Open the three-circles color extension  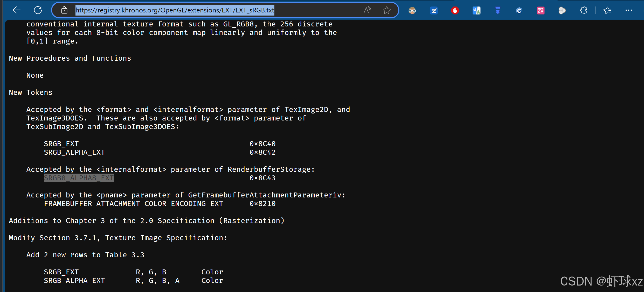click(x=562, y=11)
